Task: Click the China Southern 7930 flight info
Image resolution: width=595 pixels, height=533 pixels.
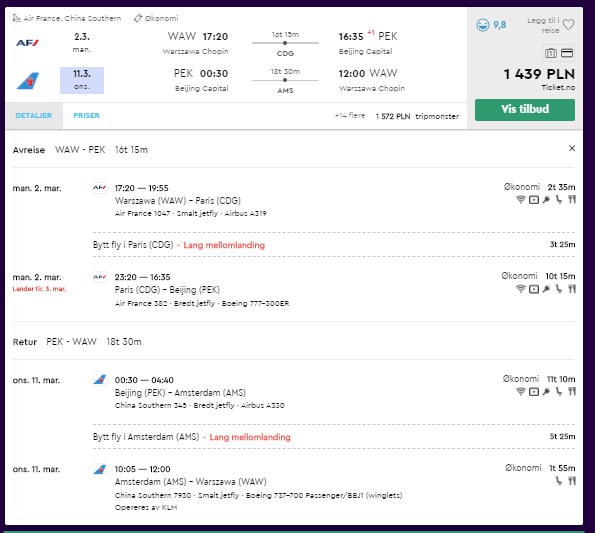Action: [x=258, y=495]
